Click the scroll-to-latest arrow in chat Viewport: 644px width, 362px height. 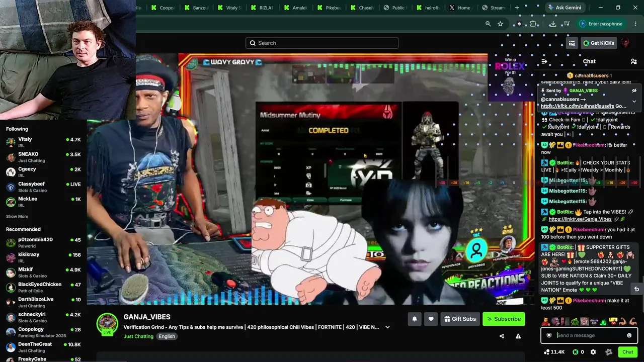pyautogui.click(x=636, y=289)
